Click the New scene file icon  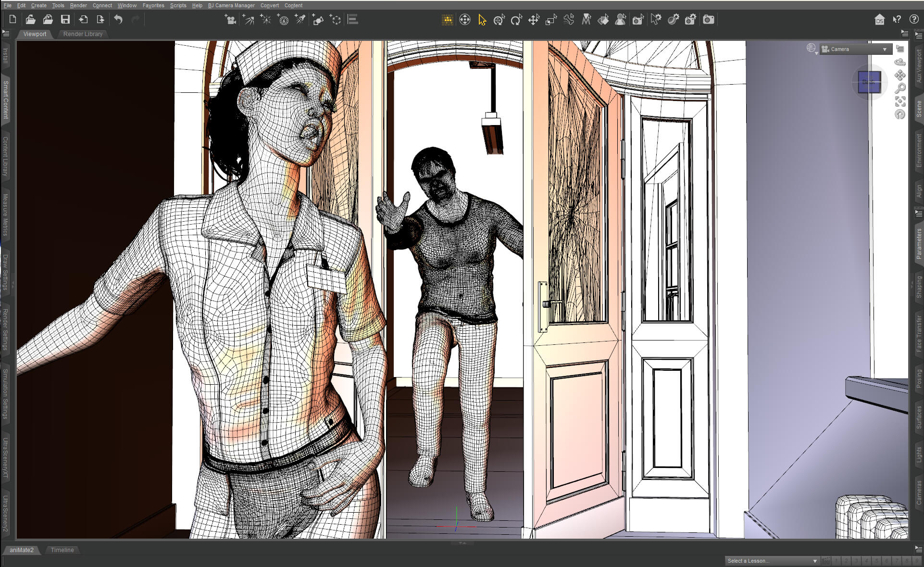12,20
